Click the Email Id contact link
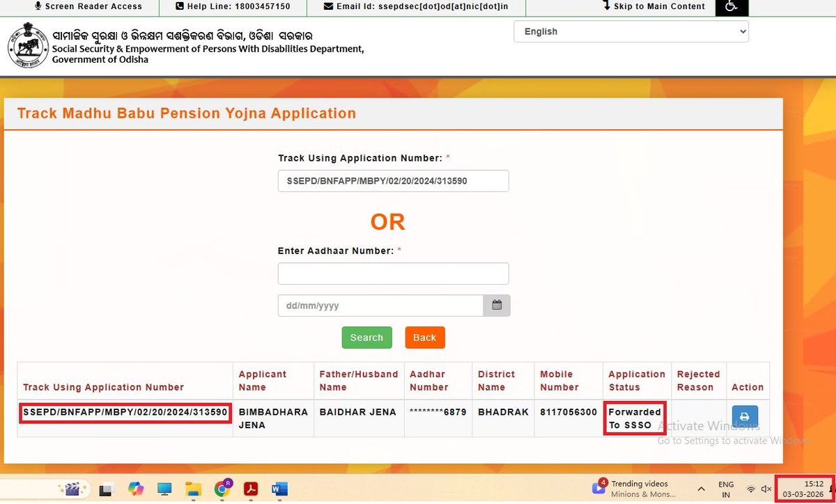 [x=417, y=6]
